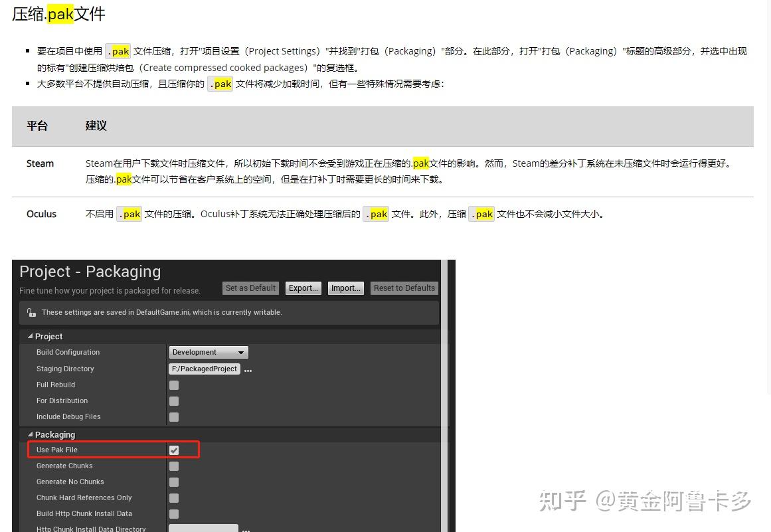Collapse the Packaging settings section
Image resolution: width=771 pixels, height=532 pixels.
(x=30, y=434)
